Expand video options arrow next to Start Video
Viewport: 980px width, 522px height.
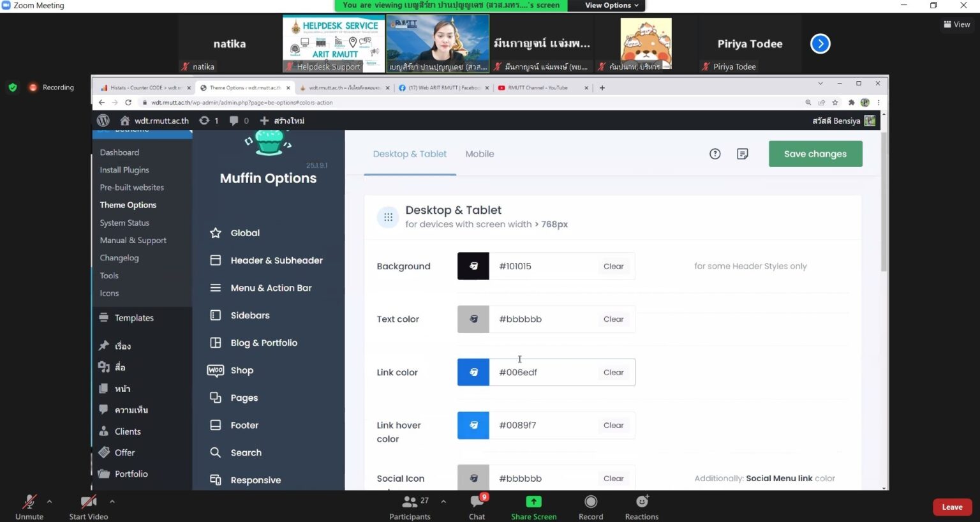point(112,502)
